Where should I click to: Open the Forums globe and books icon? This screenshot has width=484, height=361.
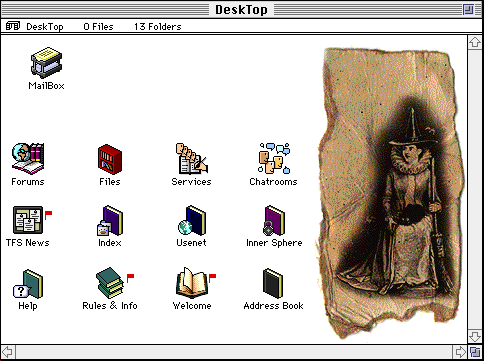click(x=28, y=159)
